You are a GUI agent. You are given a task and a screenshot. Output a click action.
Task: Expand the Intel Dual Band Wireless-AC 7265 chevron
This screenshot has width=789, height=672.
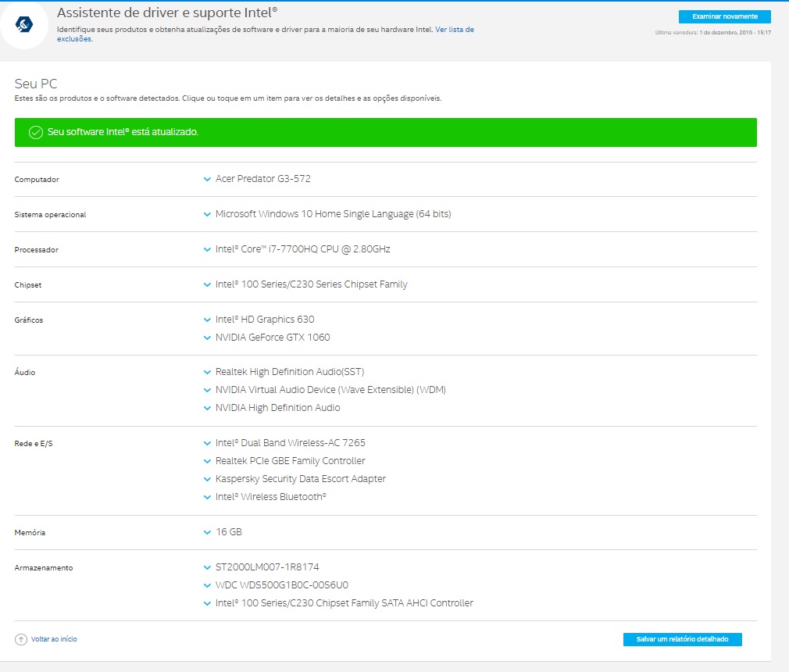click(207, 444)
